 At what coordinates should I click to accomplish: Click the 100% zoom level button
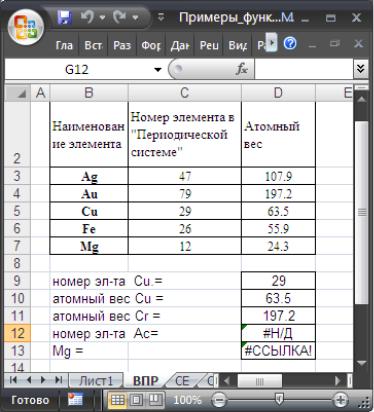coord(187,400)
